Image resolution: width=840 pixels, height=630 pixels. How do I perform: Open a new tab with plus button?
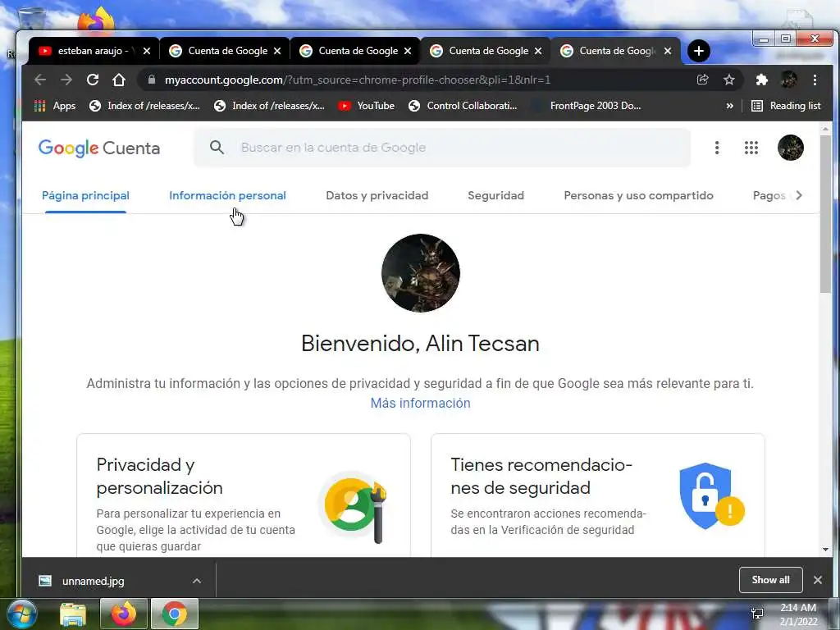tap(699, 51)
